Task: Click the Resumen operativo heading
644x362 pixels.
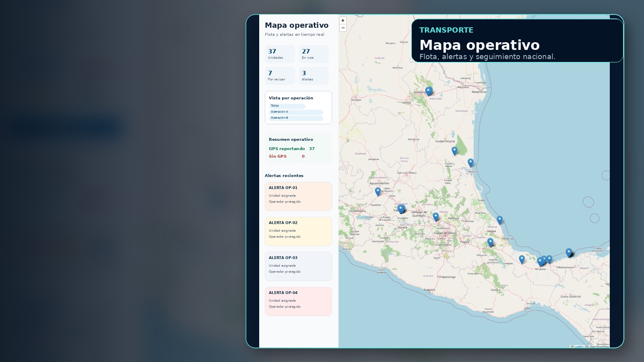Action: tap(291, 140)
